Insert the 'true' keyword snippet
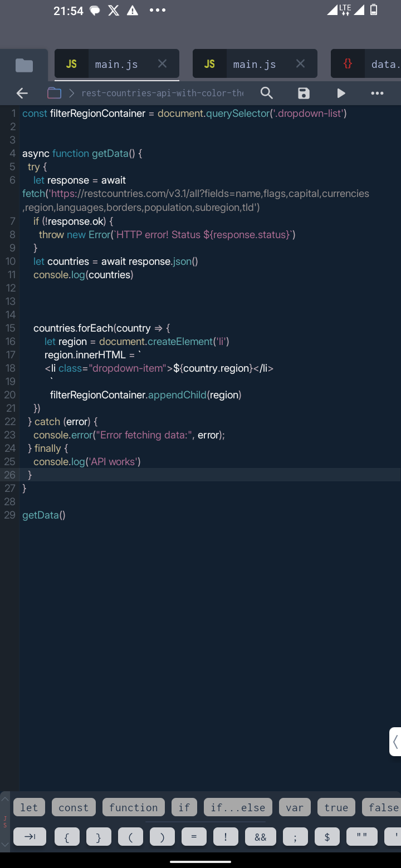The width and height of the screenshot is (401, 868). pos(336,807)
